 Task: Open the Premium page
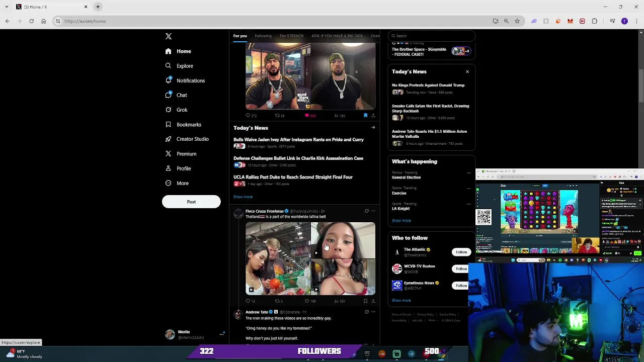point(181,154)
